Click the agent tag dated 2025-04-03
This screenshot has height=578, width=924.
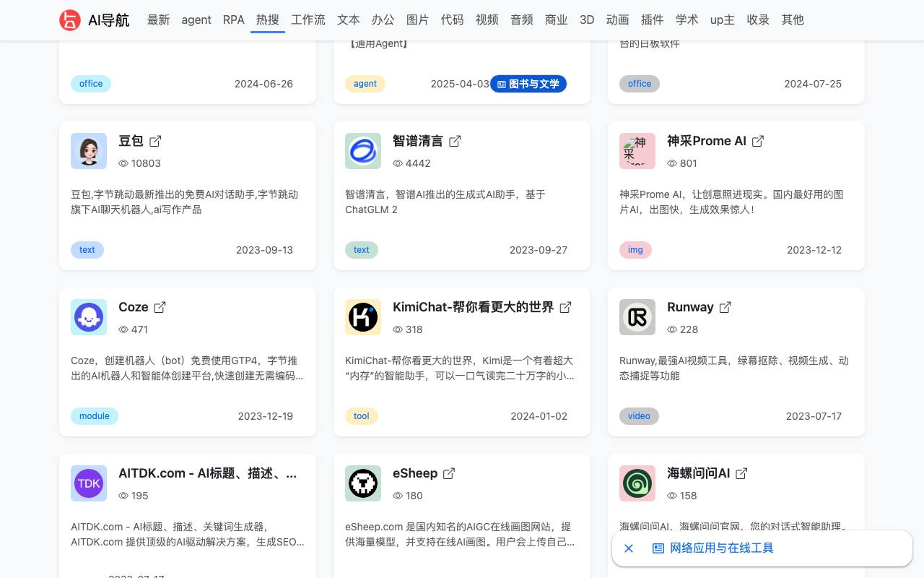pyautogui.click(x=365, y=84)
